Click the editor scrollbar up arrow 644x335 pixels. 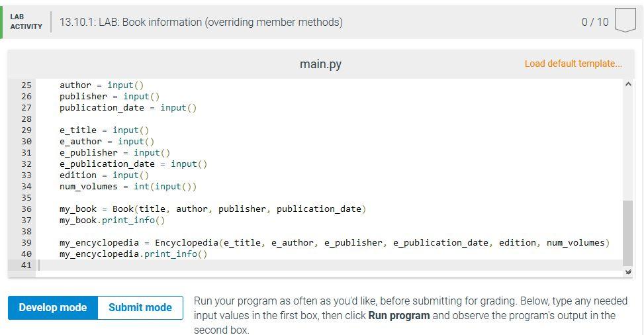[x=627, y=84]
